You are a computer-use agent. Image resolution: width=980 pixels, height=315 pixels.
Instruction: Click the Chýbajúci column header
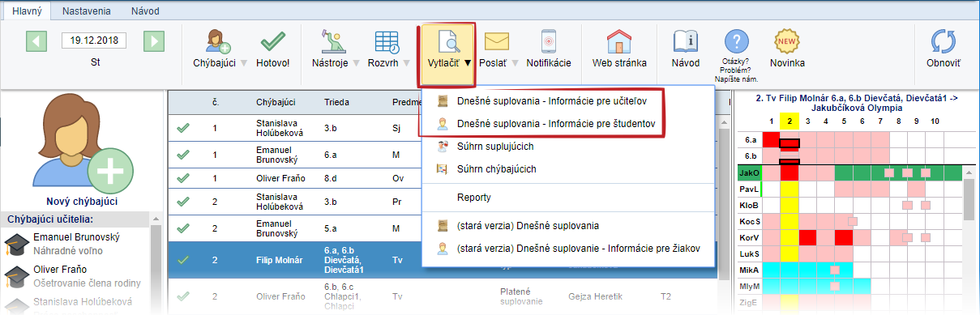click(x=276, y=102)
